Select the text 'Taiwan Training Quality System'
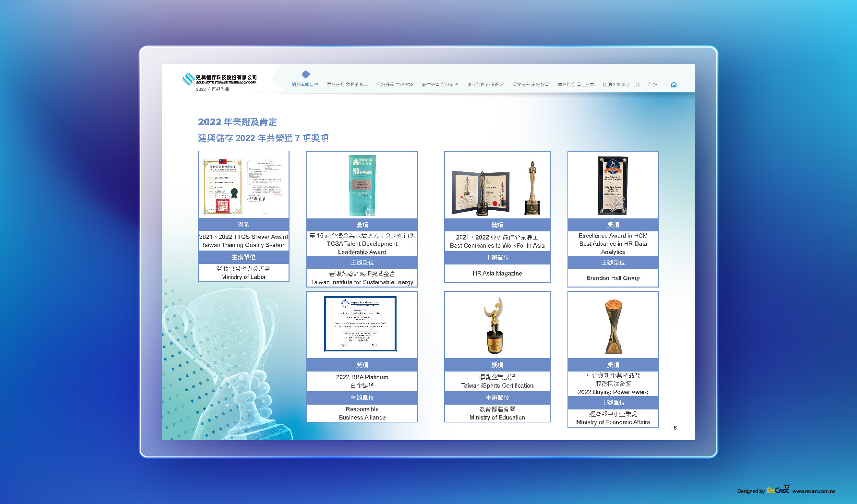The image size is (857, 504). click(243, 245)
